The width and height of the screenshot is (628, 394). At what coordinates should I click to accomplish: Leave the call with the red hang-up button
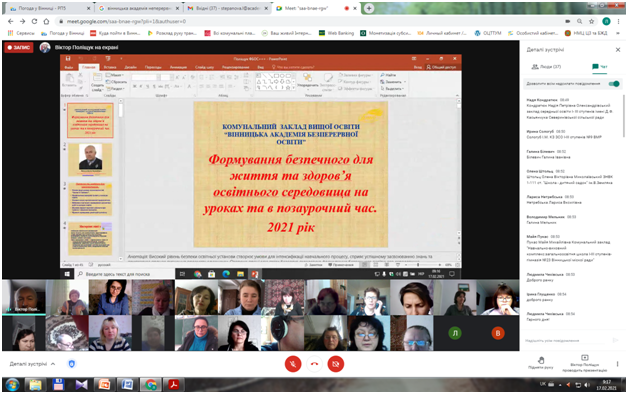(314, 364)
